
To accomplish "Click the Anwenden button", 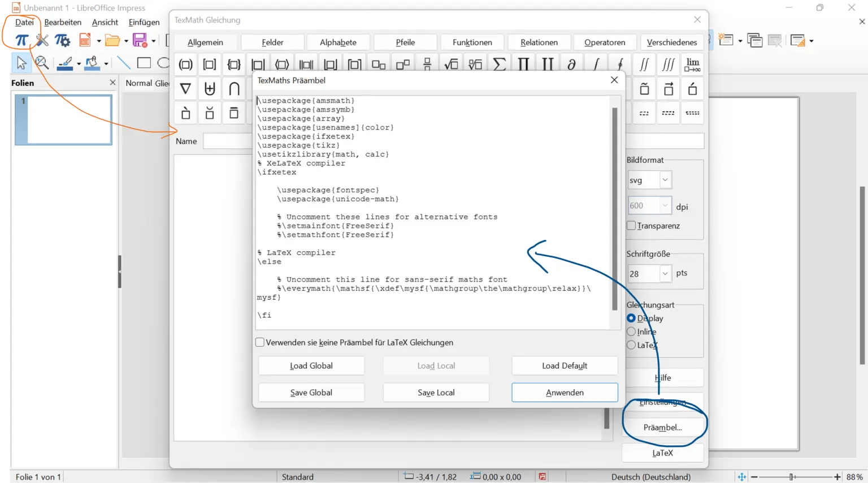I will click(565, 393).
